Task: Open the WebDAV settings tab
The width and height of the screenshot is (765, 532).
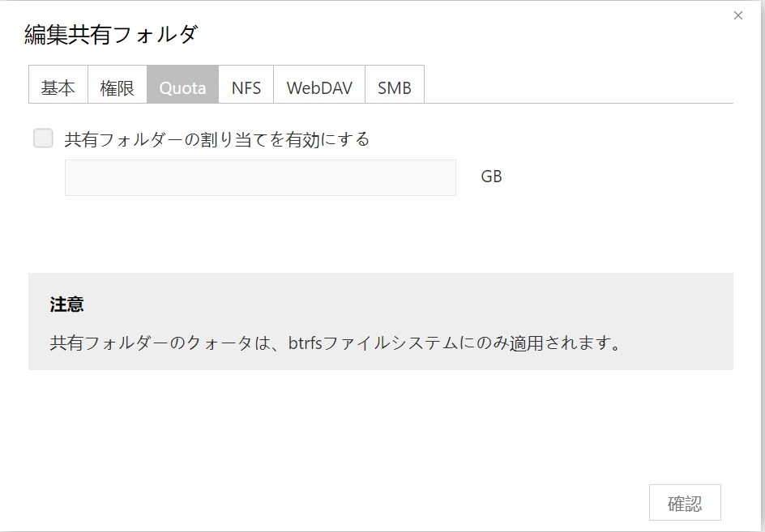Action: 319,87
